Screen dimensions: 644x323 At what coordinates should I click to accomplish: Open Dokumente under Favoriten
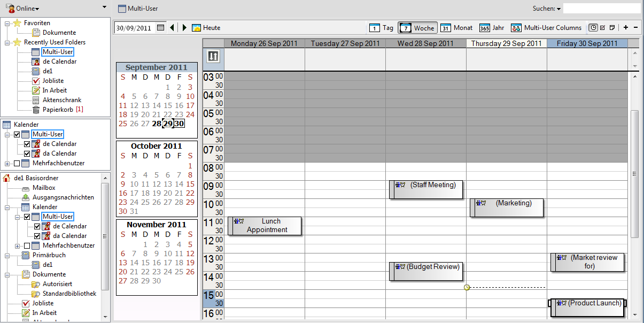59,33
